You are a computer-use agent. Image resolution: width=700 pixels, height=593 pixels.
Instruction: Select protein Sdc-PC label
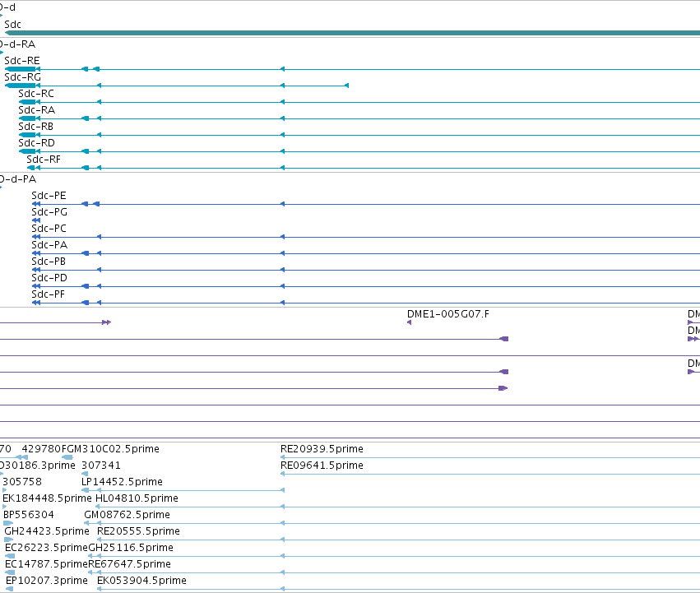click(49, 229)
